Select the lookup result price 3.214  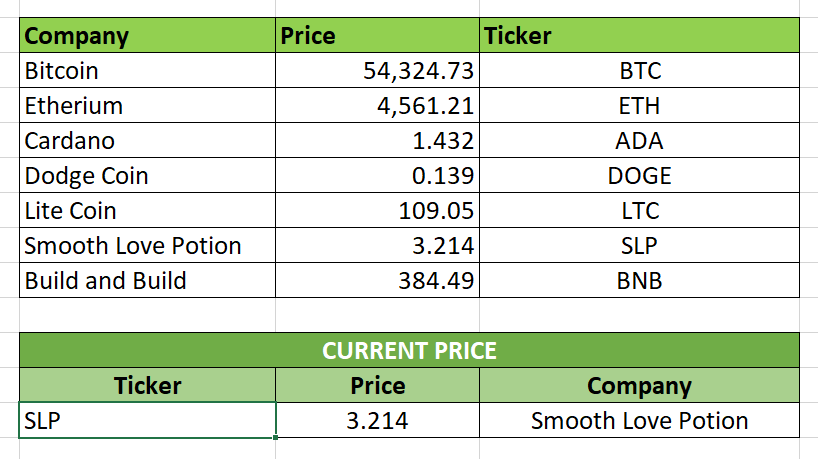click(377, 420)
